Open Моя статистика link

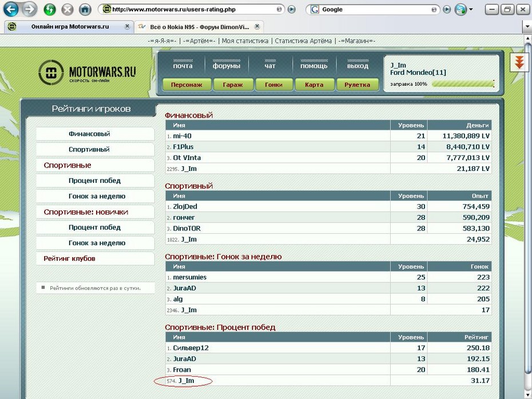pos(245,41)
